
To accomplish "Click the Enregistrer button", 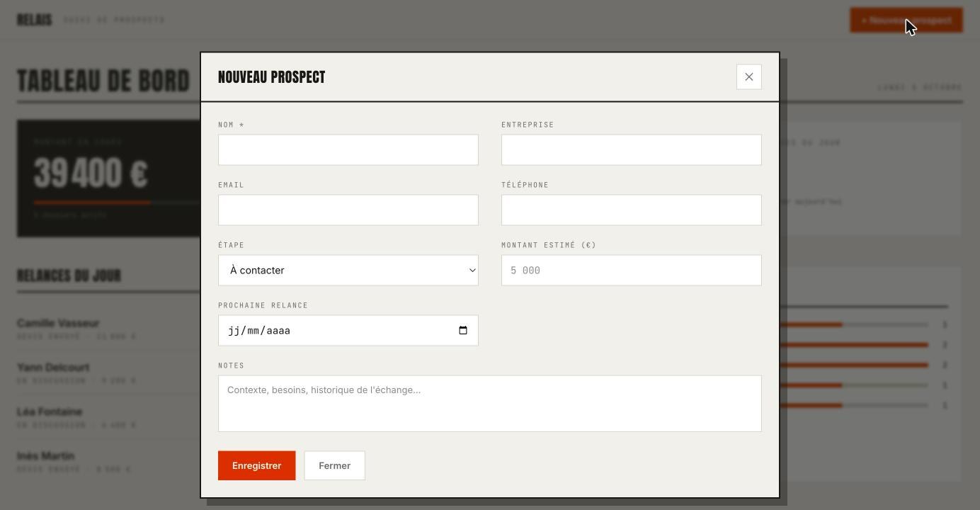I will (257, 466).
